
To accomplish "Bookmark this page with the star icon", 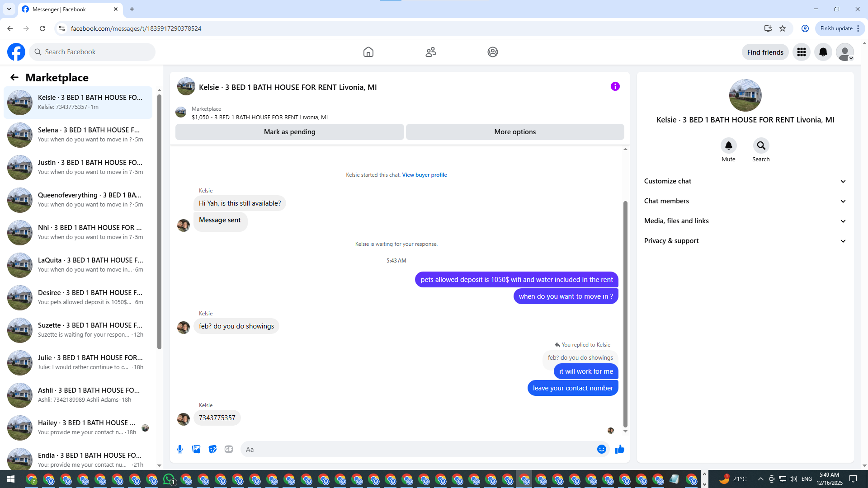I will tap(783, 28).
